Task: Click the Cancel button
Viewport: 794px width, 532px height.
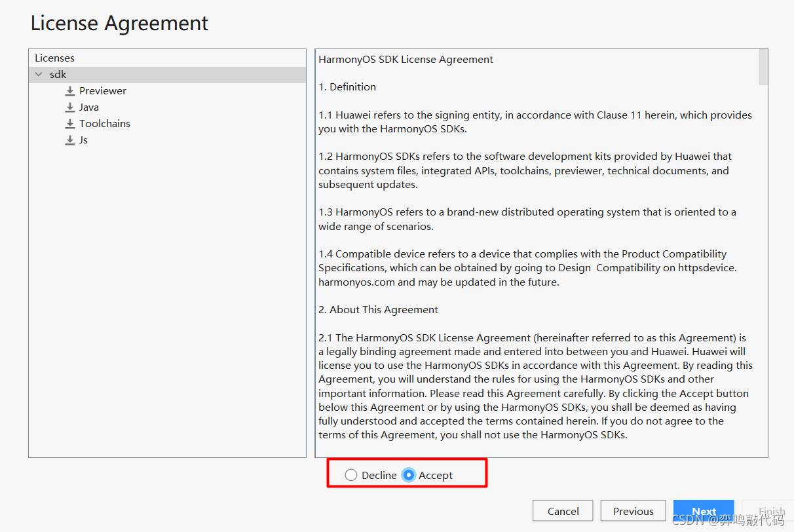Action: [x=563, y=511]
